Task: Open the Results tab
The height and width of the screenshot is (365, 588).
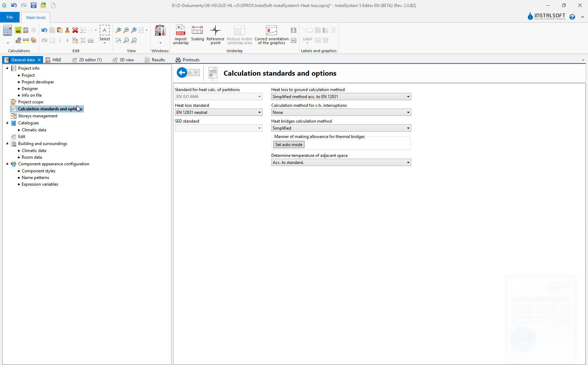Action: tap(155, 60)
